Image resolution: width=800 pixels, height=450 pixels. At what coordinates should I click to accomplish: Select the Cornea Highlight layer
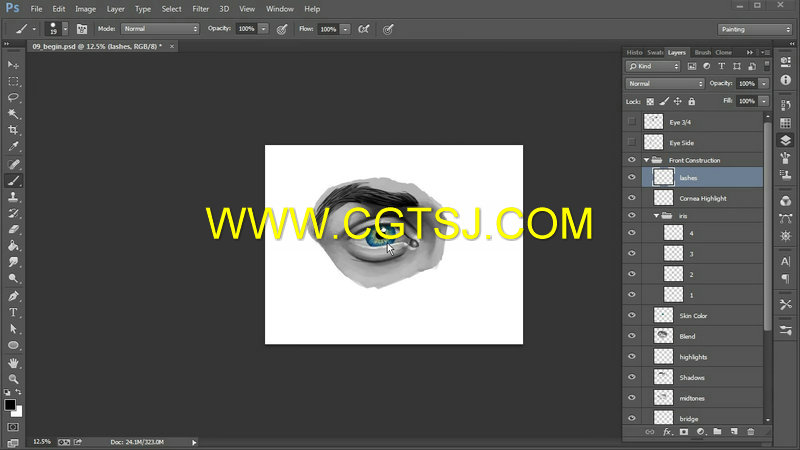pos(703,198)
